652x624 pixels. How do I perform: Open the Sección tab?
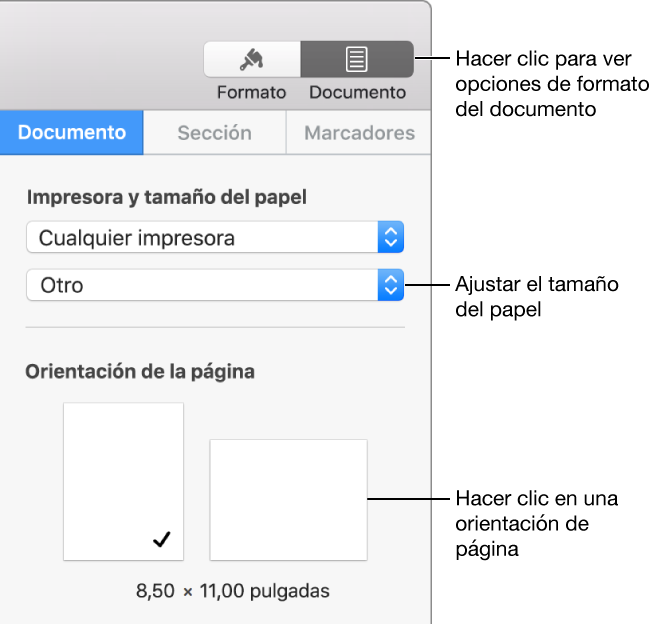(215, 133)
